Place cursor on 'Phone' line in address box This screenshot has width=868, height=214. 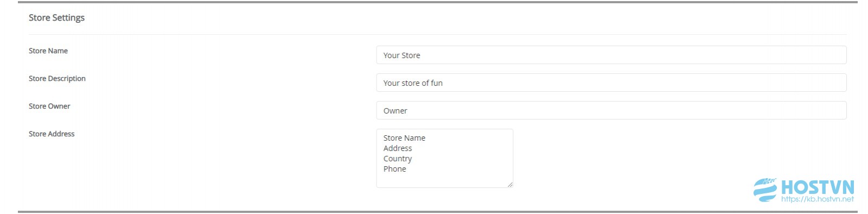pyautogui.click(x=394, y=169)
